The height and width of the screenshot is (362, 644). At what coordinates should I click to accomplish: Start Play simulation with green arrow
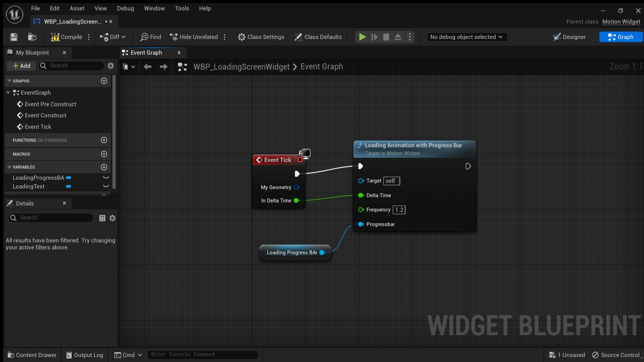(362, 37)
